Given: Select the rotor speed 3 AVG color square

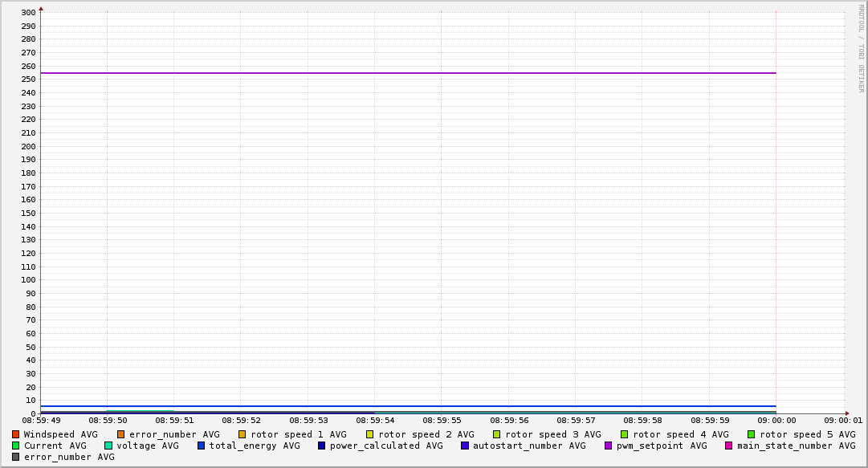Looking at the screenshot, I should tap(497, 434).
